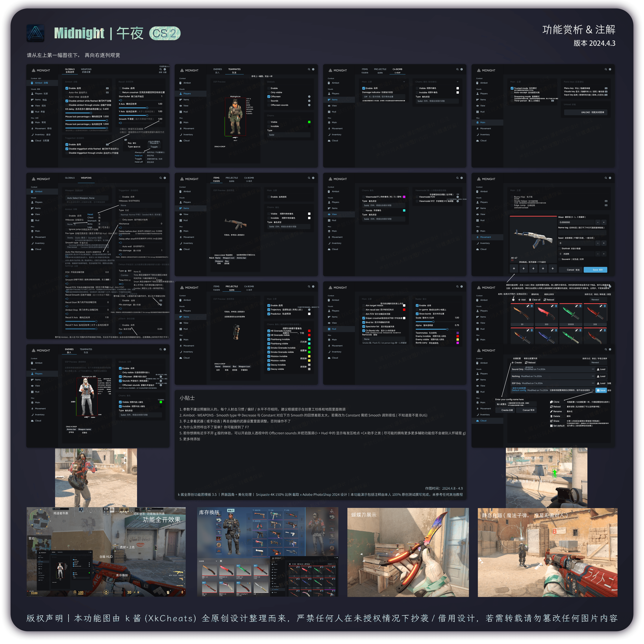Toggle the Trusted mode checkbox

(512, 88)
